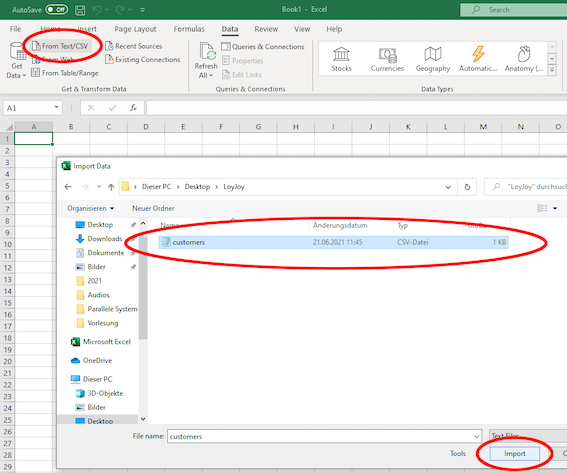Open the Help tab
567x473 pixels.
pyautogui.click(x=334, y=29)
